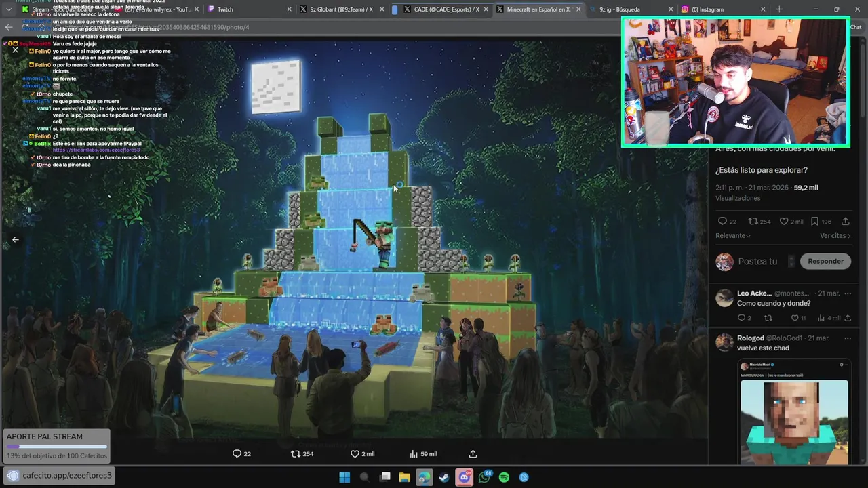This screenshot has height=488, width=868.
Task: Open the Relevante sort dropdown
Action: (x=733, y=236)
